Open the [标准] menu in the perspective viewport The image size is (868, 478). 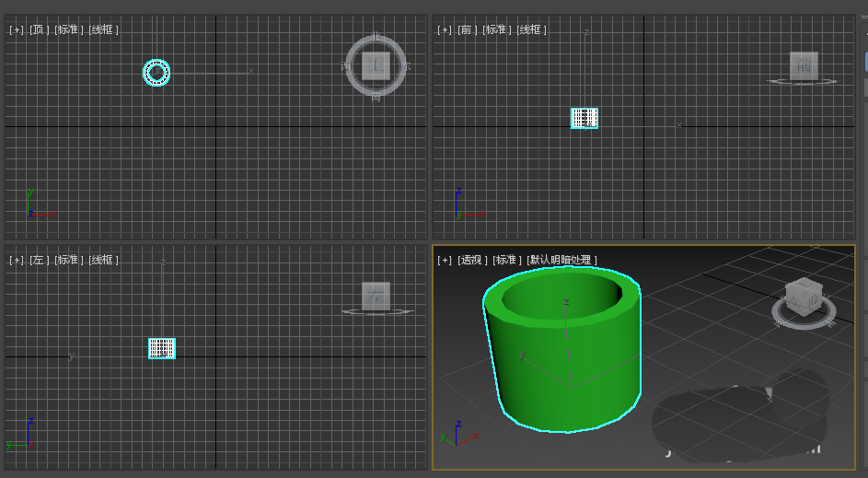[x=507, y=260]
